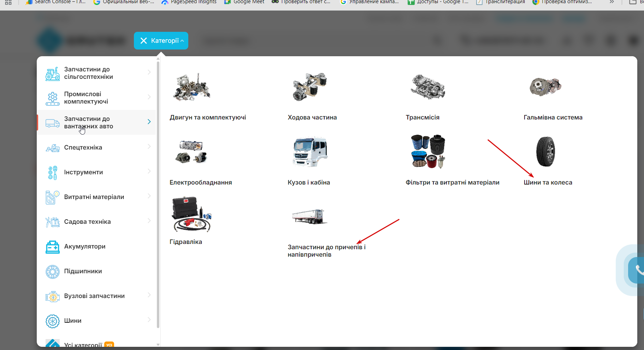Image resolution: width=644 pixels, height=350 pixels.
Task: Click the wrench icon for Інструменти
Action: click(x=53, y=173)
